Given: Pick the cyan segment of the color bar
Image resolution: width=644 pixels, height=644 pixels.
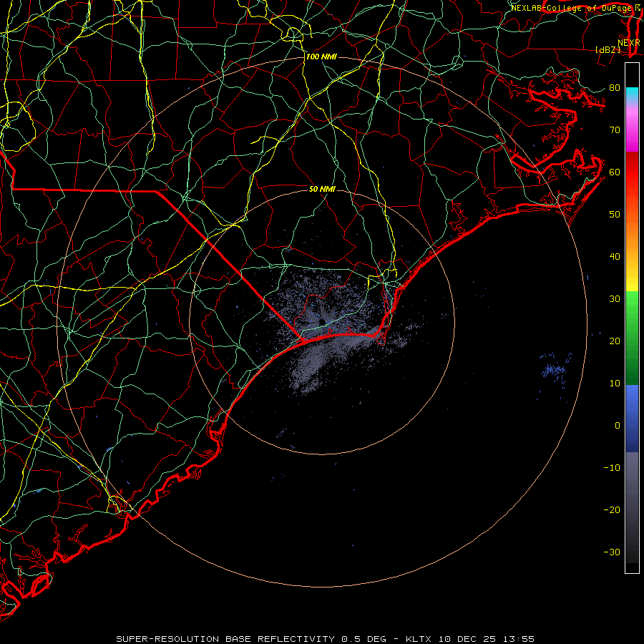Looking at the screenshot, I should click(x=632, y=94).
